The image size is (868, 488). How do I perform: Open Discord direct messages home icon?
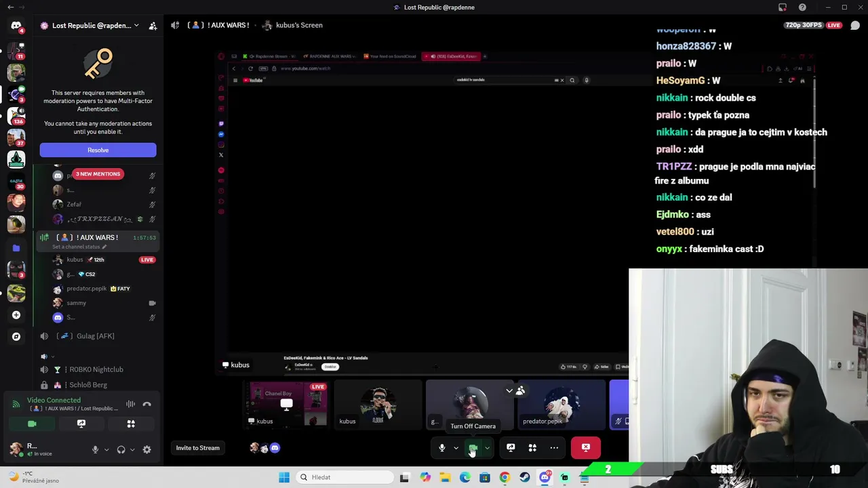[x=16, y=26]
